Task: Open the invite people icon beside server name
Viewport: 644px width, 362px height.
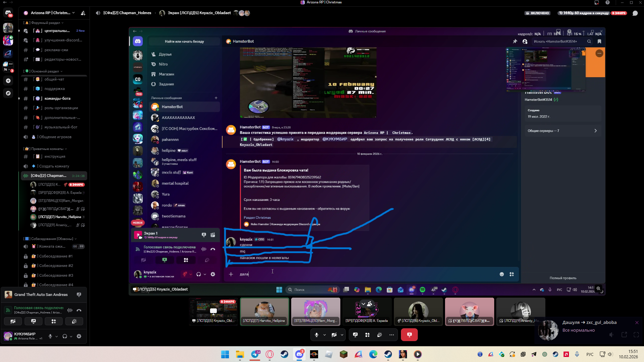Action: click(83, 13)
